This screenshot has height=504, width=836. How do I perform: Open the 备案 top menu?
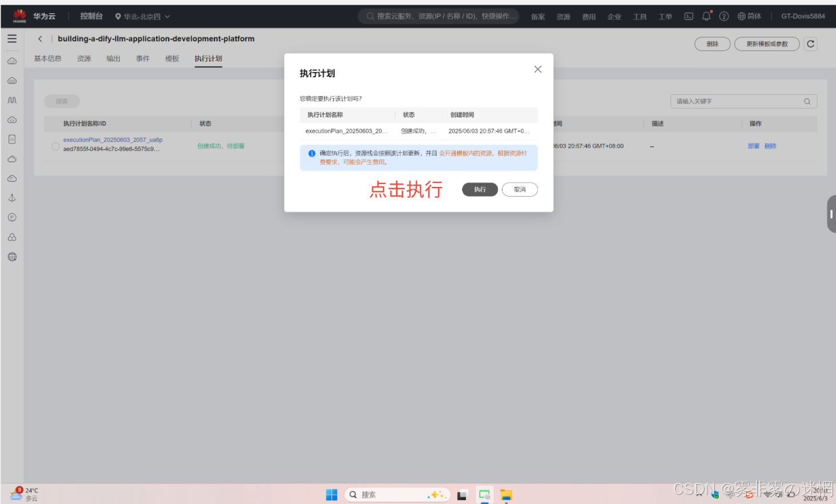click(538, 17)
